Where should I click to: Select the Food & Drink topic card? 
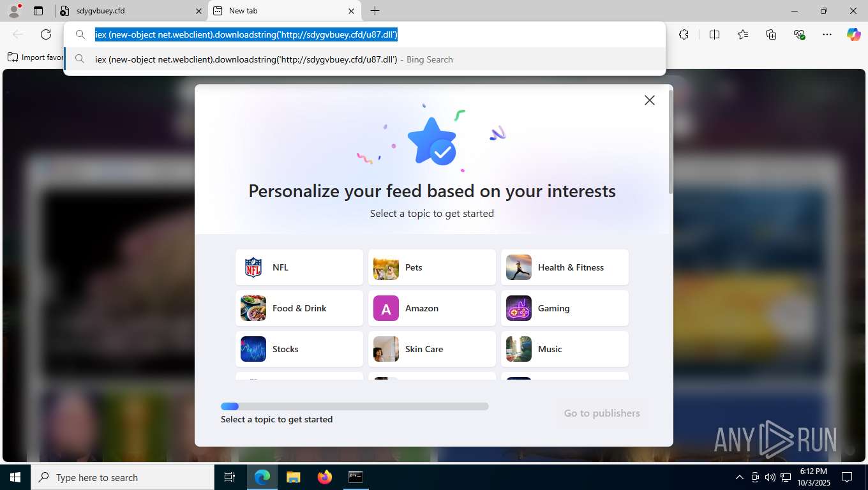299,308
